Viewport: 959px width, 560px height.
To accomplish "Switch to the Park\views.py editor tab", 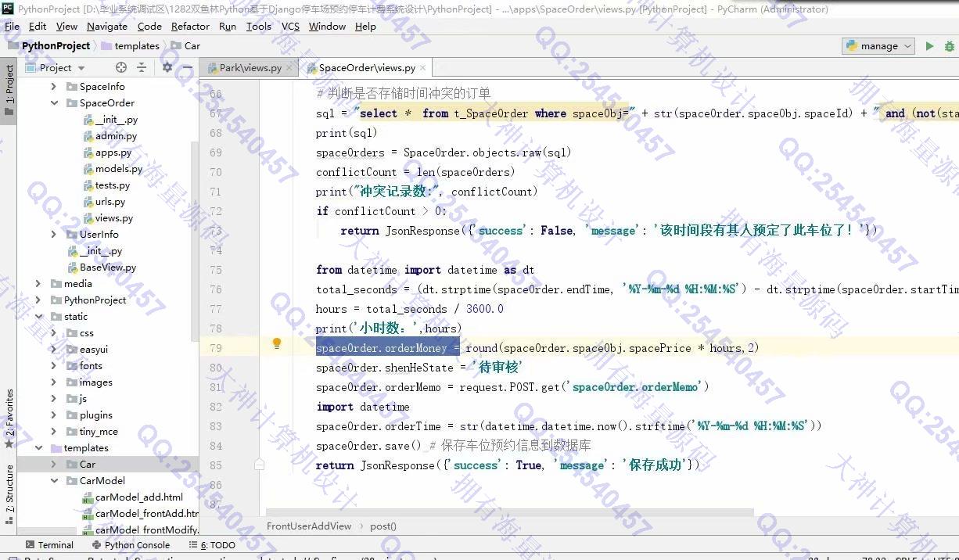I will tap(250, 67).
